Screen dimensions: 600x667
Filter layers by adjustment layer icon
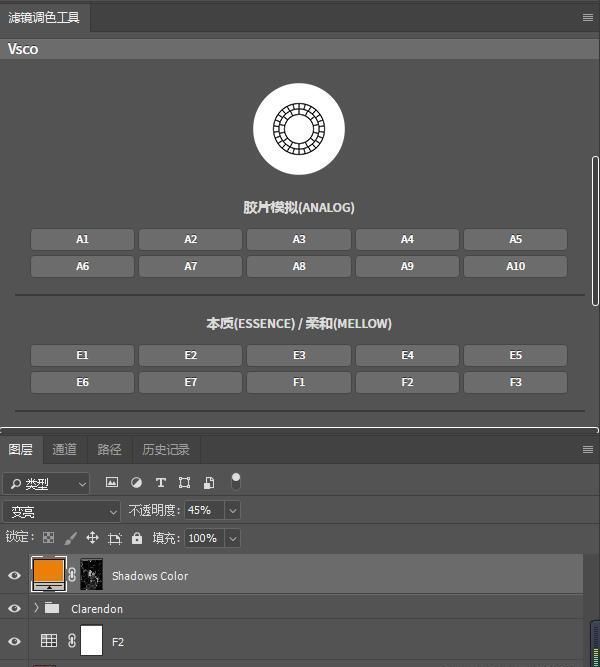point(136,482)
